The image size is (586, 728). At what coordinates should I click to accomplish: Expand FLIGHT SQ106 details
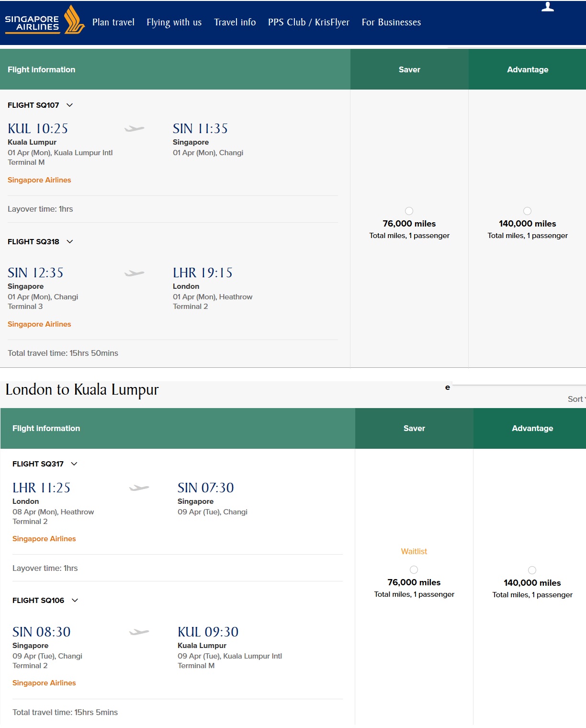coord(75,600)
